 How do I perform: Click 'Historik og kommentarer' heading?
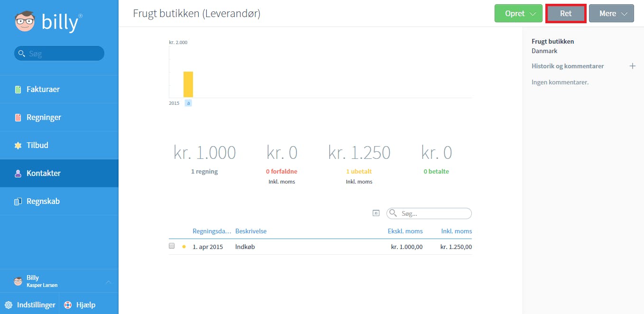tap(568, 66)
